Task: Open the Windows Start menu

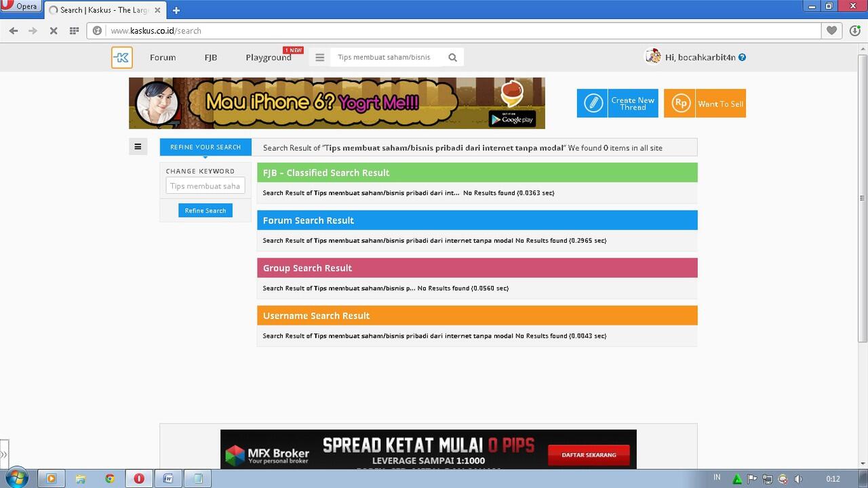Action: pos(16,479)
